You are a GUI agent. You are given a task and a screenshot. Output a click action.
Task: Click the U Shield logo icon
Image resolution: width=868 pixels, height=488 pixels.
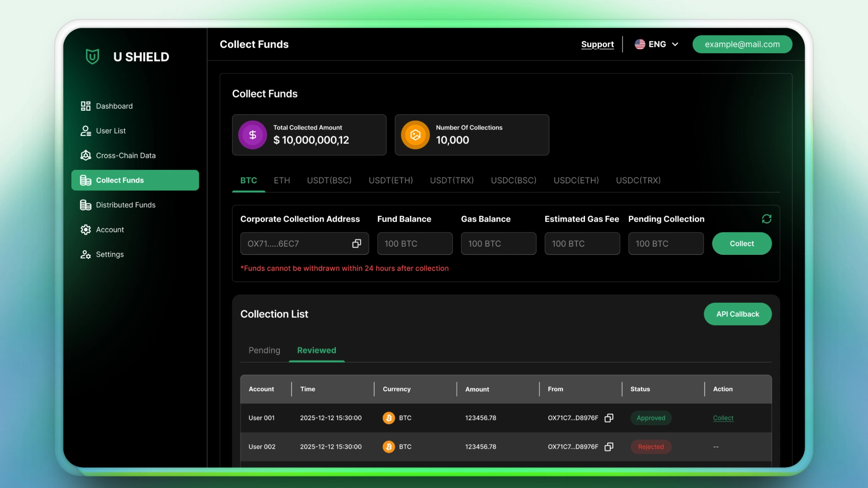pos(92,56)
